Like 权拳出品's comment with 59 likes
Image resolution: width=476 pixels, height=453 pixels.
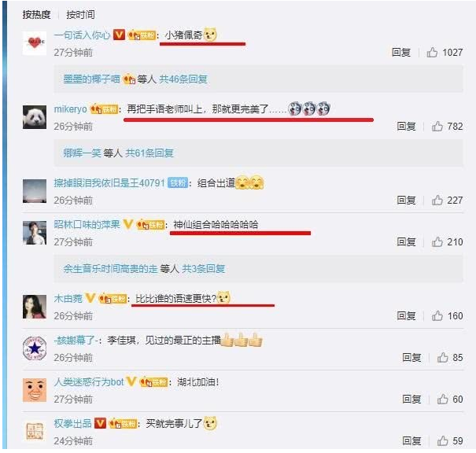click(443, 440)
